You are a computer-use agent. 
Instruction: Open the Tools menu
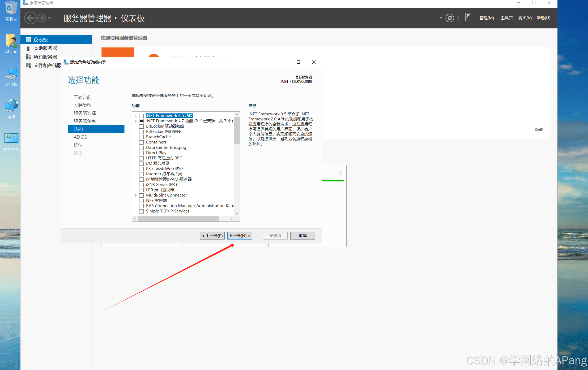[506, 18]
